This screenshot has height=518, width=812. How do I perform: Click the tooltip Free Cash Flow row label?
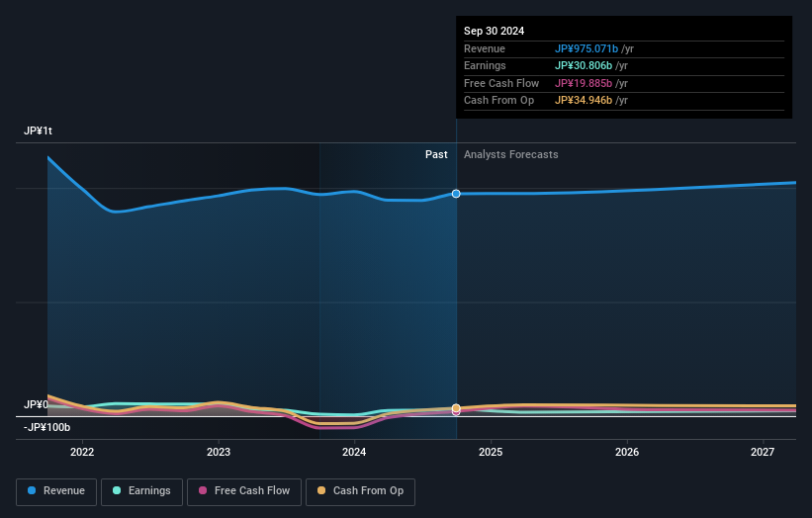(x=501, y=83)
